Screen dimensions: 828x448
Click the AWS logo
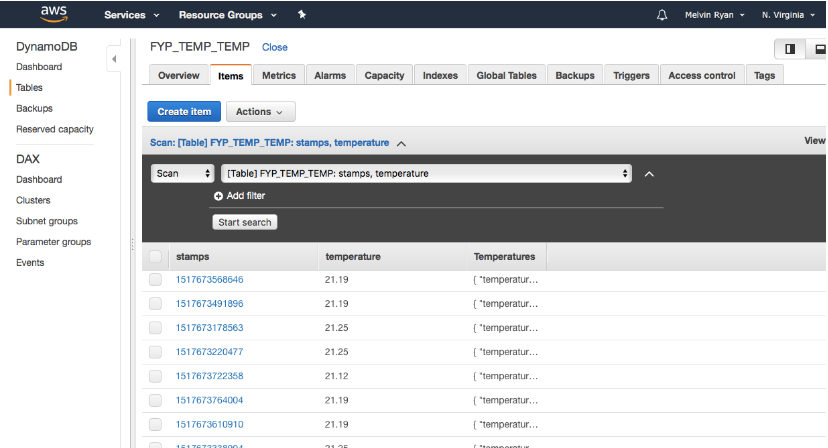[x=54, y=14]
